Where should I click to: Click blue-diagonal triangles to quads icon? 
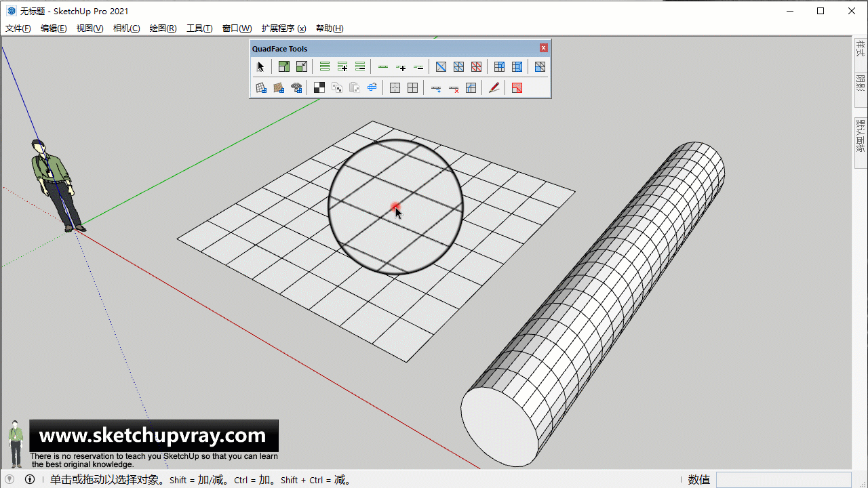(x=459, y=66)
